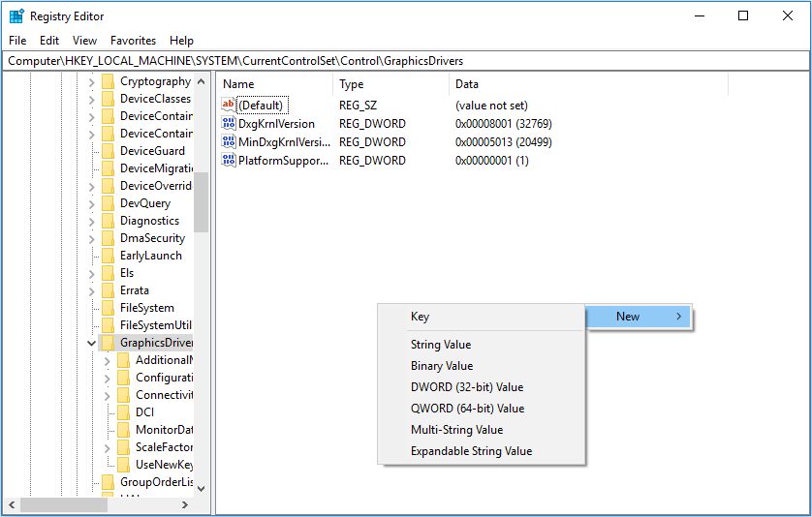Click the MinDxgKrnlVersi... DWORD icon
Screen dimensions: 812x517
tap(228, 141)
